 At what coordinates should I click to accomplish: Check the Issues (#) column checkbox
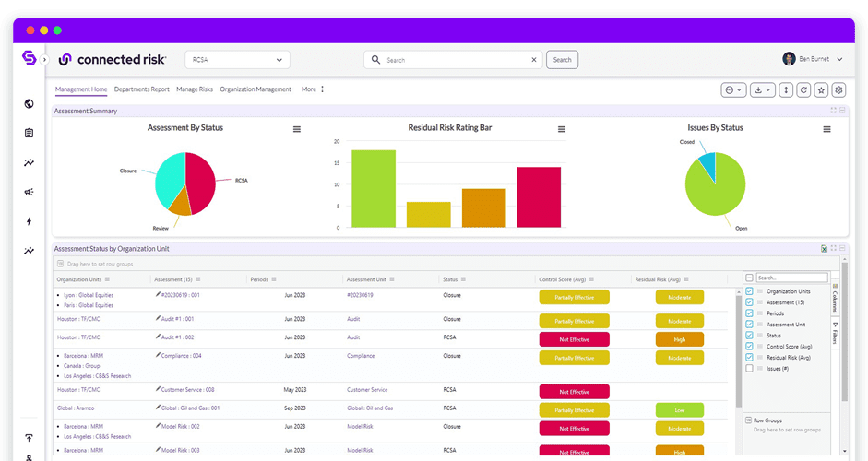(749, 369)
